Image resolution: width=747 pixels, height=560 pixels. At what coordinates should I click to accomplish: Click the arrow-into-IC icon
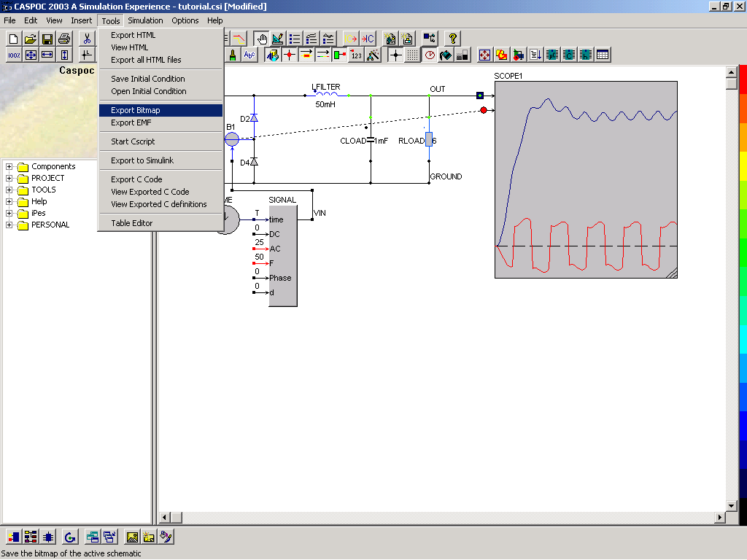(368, 39)
